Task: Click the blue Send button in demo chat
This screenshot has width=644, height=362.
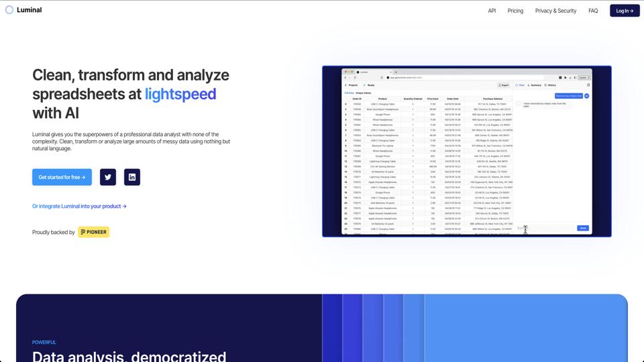Action: pyautogui.click(x=583, y=228)
